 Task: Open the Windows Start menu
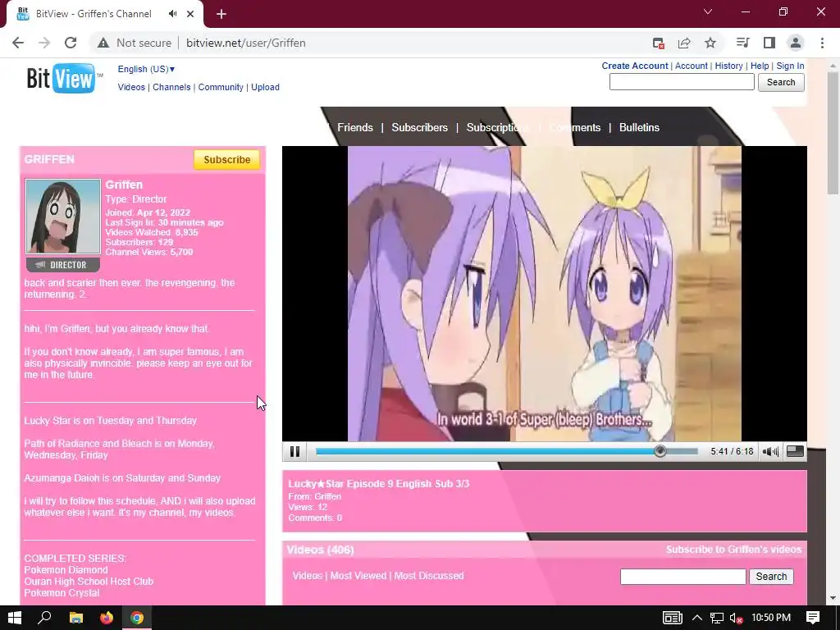[15, 618]
